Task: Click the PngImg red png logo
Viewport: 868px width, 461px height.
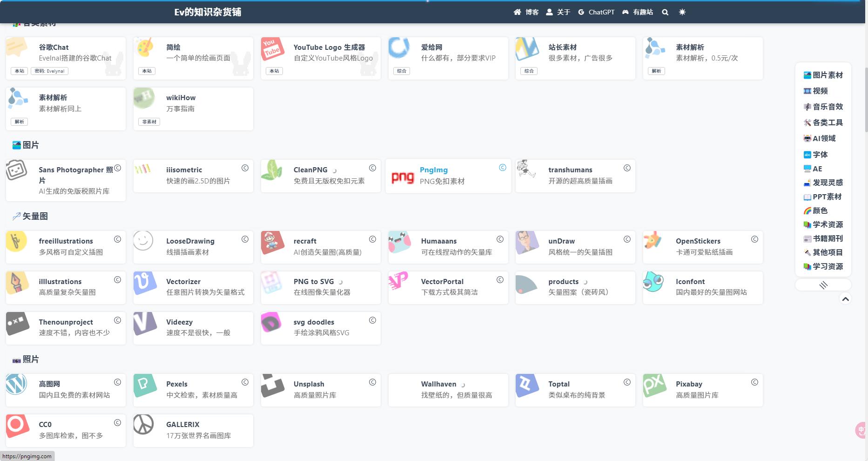Action: (403, 177)
